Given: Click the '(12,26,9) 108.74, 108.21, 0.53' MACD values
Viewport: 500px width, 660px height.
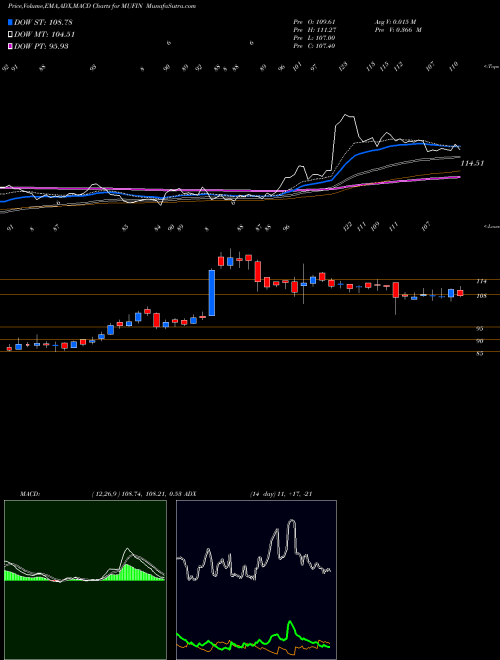Looking at the screenshot, I should pyautogui.click(x=136, y=494).
